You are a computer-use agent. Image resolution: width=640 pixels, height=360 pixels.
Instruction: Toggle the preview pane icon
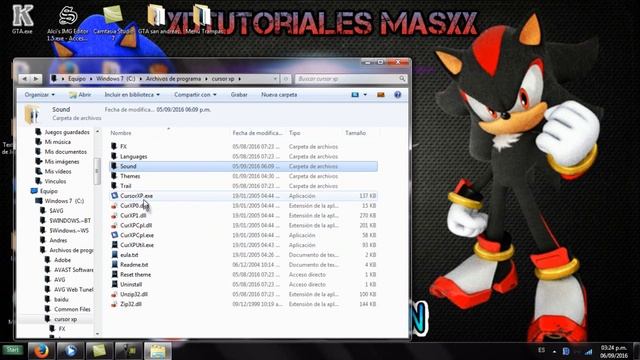(x=381, y=95)
